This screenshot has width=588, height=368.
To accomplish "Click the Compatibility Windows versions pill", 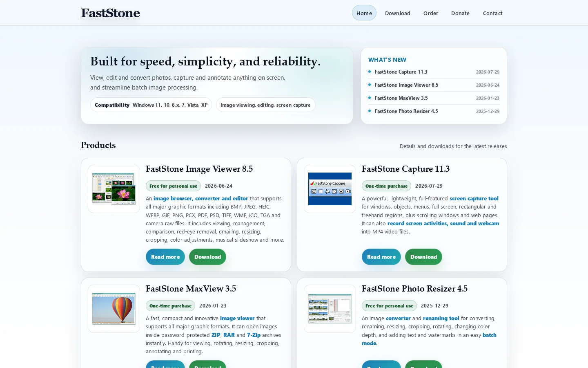I will coord(151,105).
